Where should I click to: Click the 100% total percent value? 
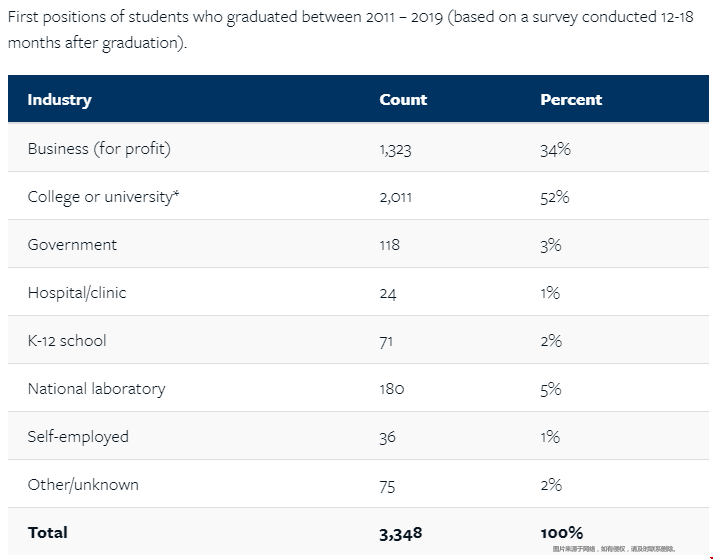561,533
